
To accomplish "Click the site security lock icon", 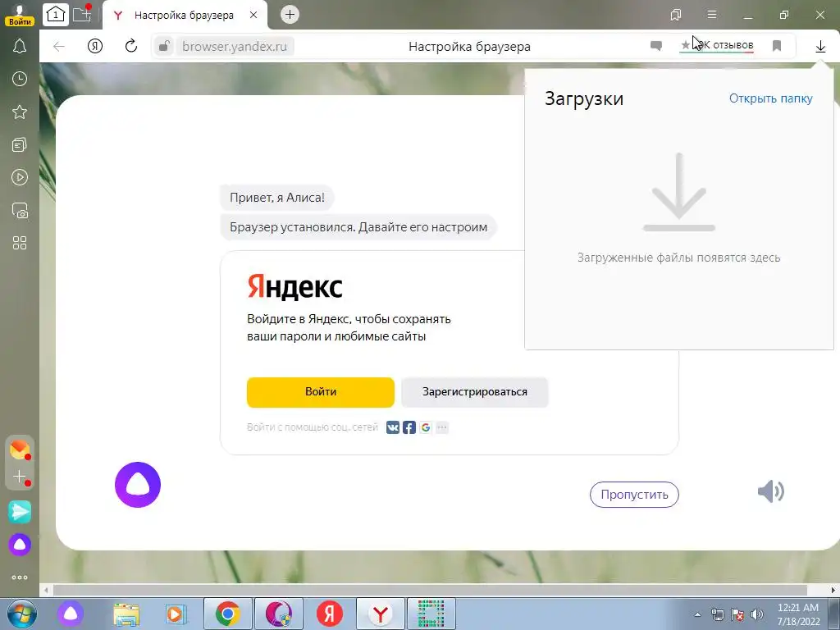I will click(164, 47).
